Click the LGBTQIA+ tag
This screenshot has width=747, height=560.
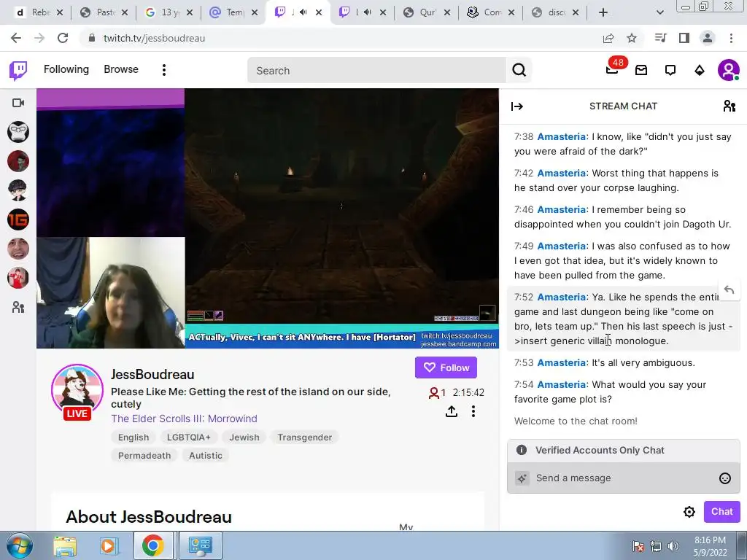click(x=189, y=437)
